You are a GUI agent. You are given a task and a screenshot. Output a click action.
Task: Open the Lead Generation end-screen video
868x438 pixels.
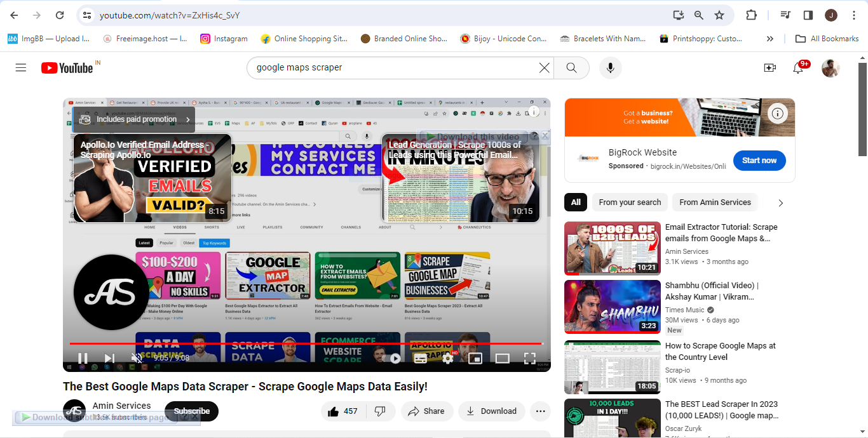pyautogui.click(x=460, y=178)
